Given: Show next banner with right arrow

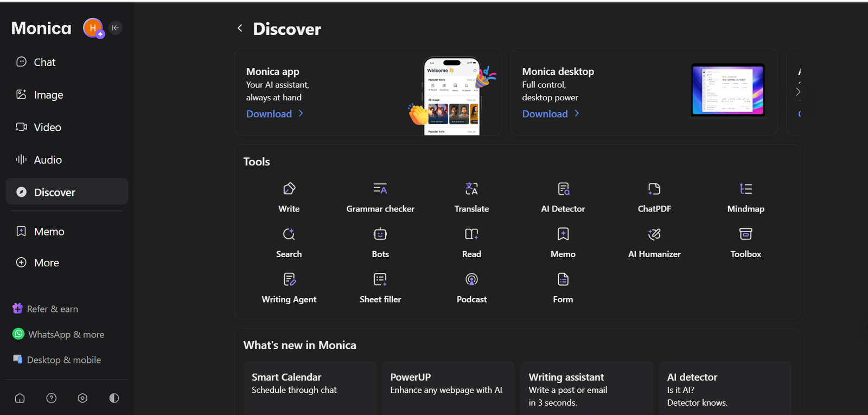Looking at the screenshot, I should coord(797,92).
